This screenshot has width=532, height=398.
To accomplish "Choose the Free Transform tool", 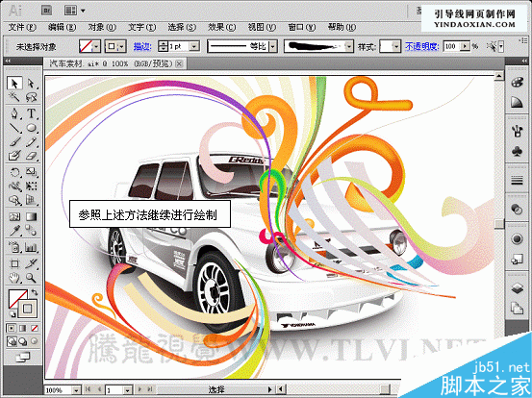I will [x=31, y=187].
